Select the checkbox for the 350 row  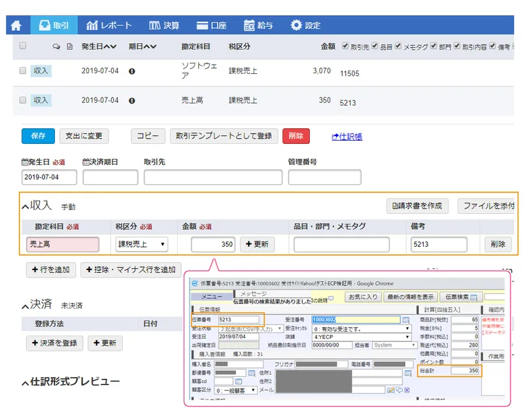(23, 100)
